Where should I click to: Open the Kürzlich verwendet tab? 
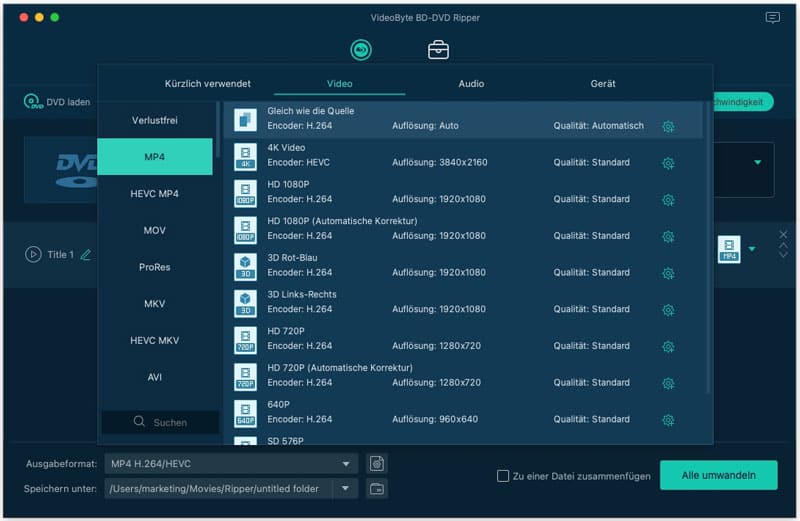[207, 84]
